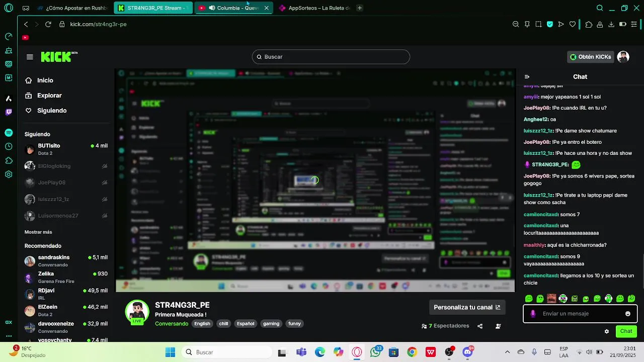644x362 pixels.
Task: Open offline channel JoePlay08 in sidebar
Action: pyautogui.click(x=66, y=183)
